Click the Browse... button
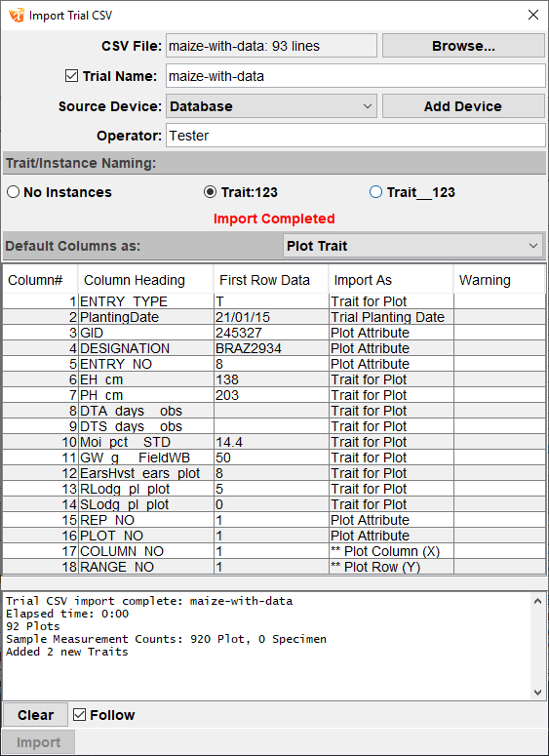 coord(463,46)
